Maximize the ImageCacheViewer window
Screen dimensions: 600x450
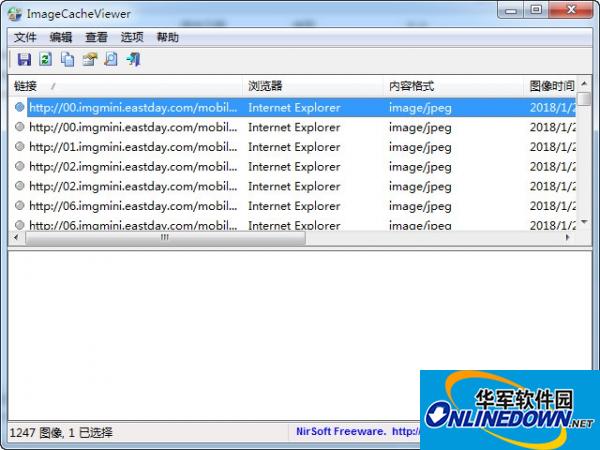tap(536, 10)
